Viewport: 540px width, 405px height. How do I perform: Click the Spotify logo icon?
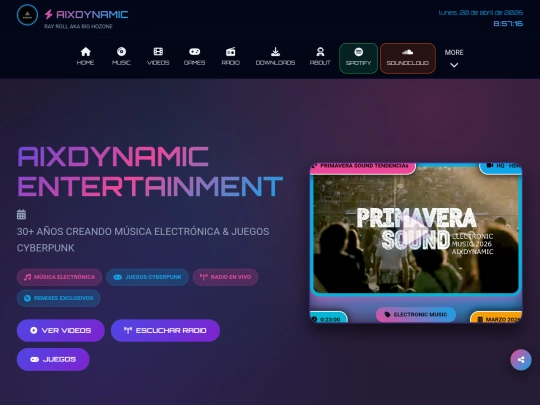click(x=359, y=52)
